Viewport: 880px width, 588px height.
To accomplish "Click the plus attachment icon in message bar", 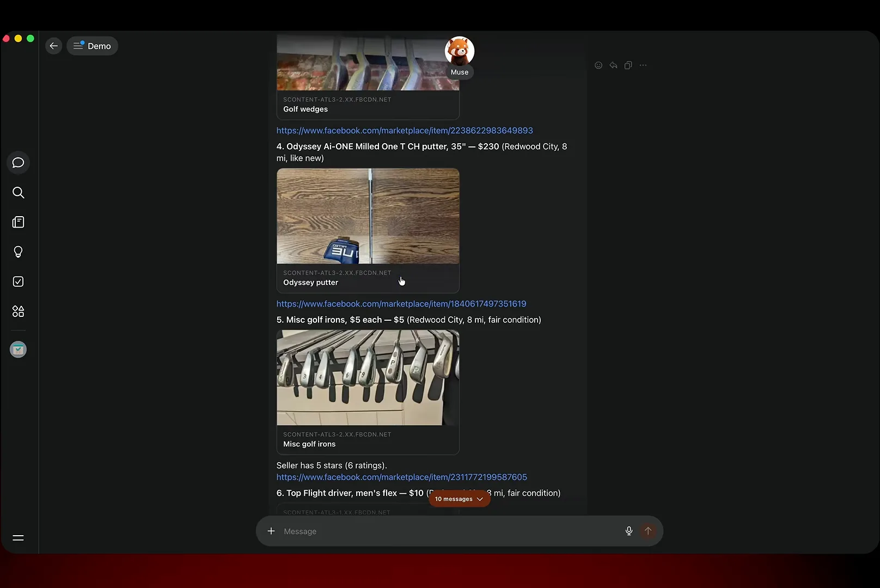I will click(x=271, y=531).
